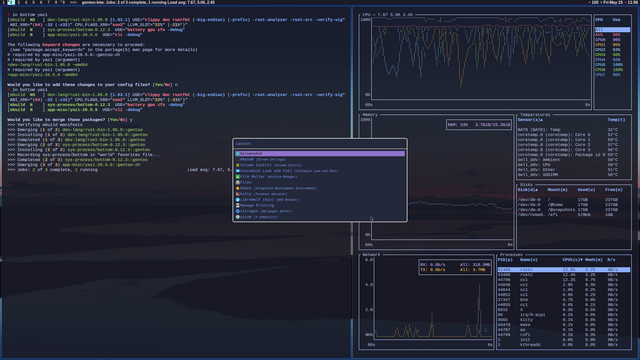Switch to workspace 5 in top bar
640x360 pixels.
click(x=33, y=2)
